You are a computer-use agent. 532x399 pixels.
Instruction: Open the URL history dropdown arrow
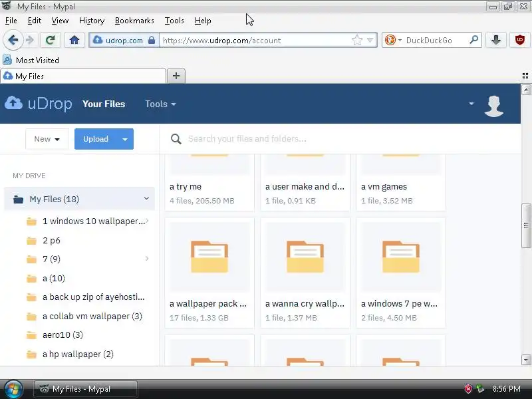pyautogui.click(x=370, y=41)
